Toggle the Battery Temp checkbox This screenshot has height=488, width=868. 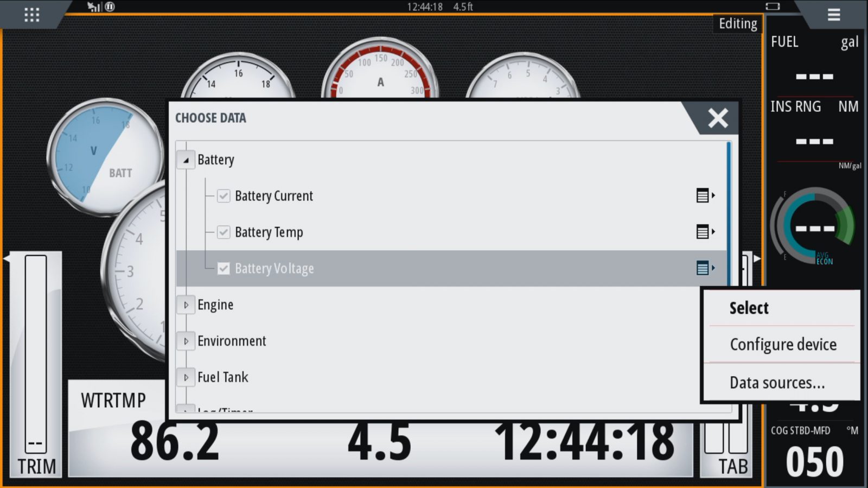click(x=224, y=232)
